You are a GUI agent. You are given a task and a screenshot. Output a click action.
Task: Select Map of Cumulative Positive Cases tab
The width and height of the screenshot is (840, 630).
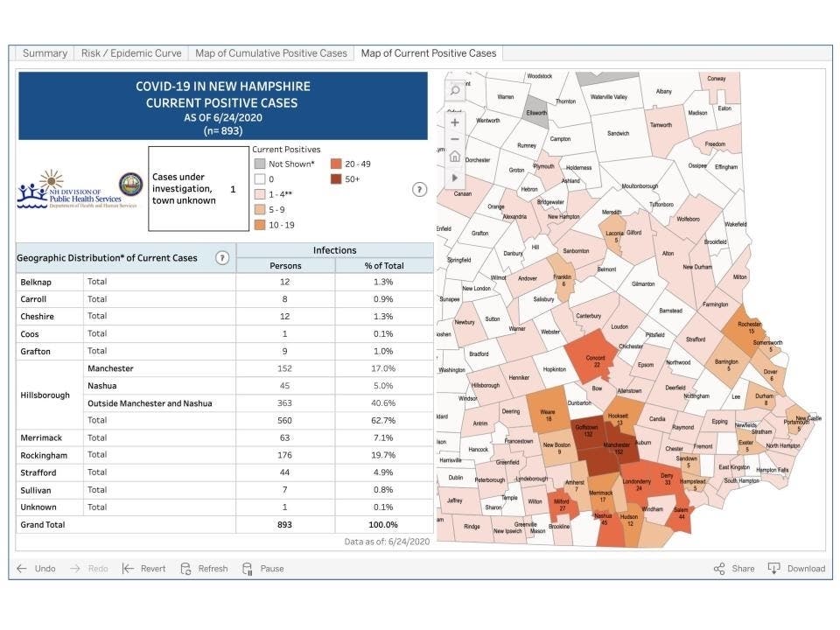point(271,53)
